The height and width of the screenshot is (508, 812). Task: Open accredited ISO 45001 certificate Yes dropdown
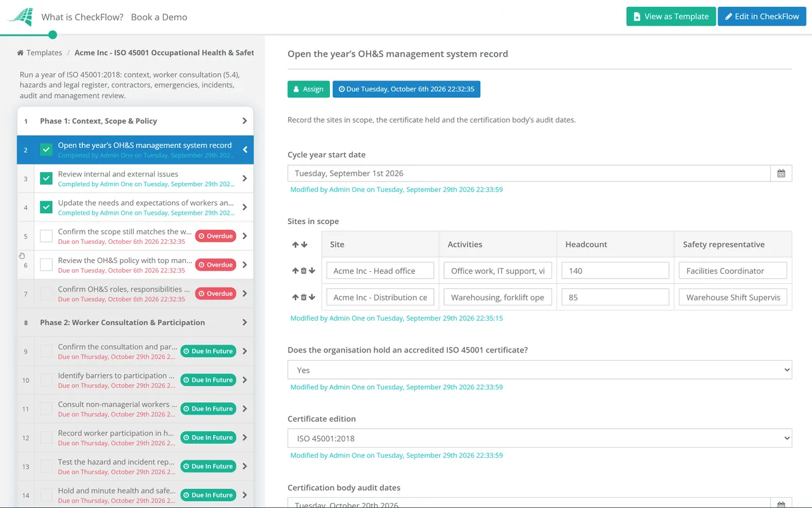540,370
